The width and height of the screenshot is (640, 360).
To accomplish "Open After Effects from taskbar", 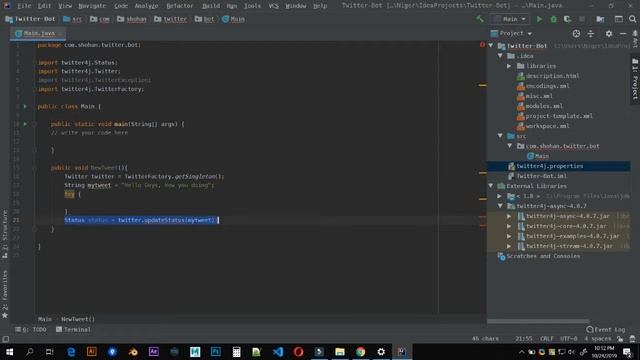I will point(153,351).
